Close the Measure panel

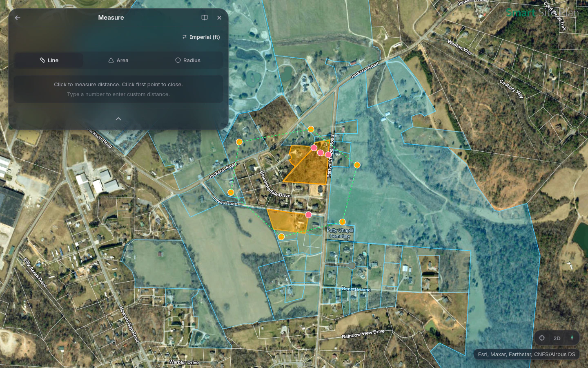pyautogui.click(x=219, y=18)
